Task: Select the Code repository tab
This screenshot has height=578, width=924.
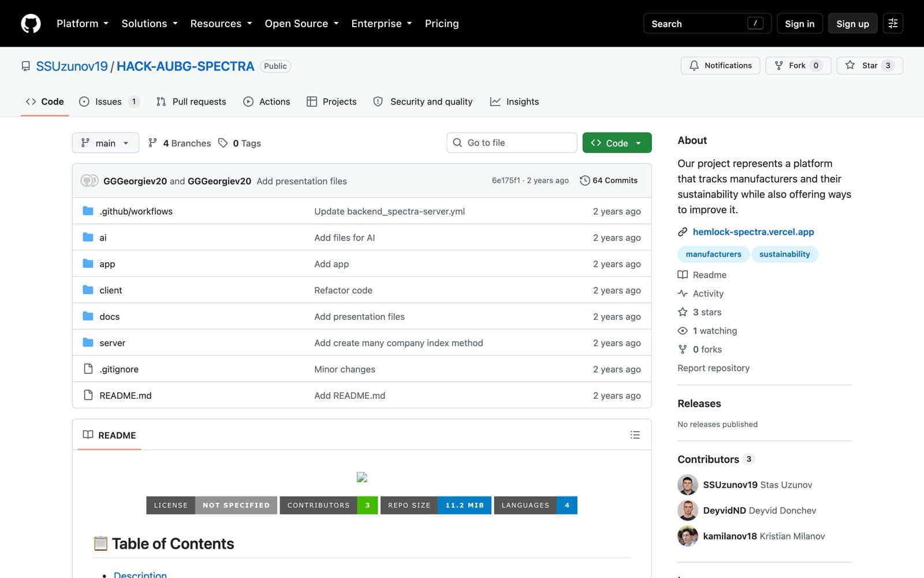Action: pos(44,102)
